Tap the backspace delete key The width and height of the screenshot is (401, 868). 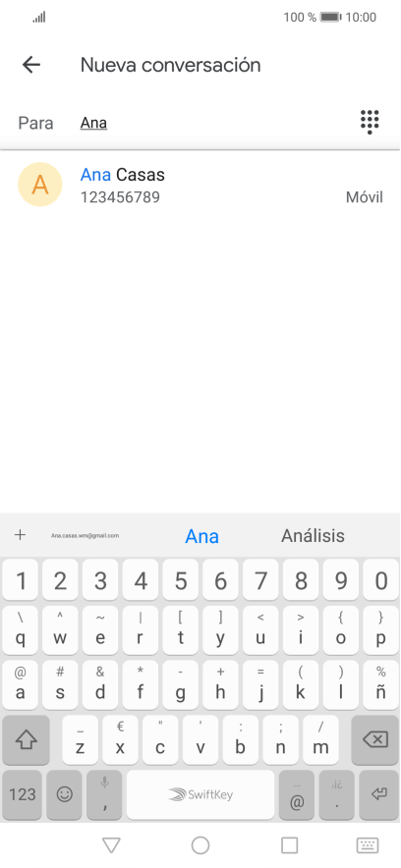(x=375, y=740)
